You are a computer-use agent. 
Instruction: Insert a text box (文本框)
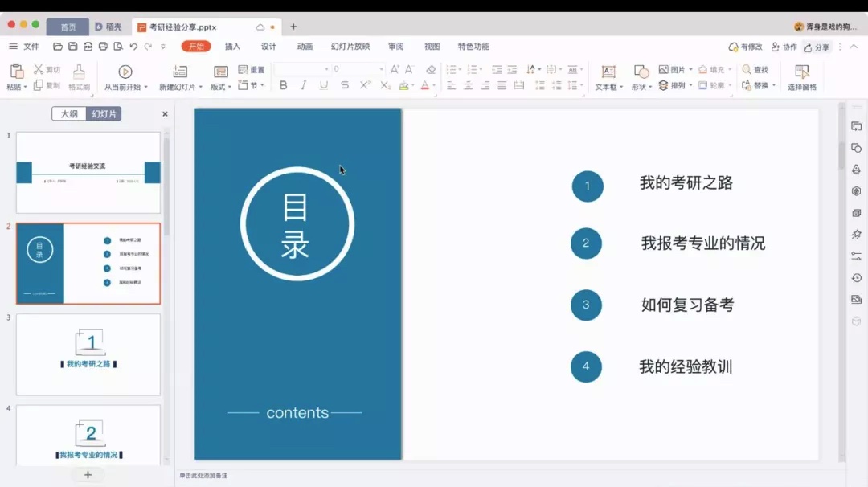(608, 72)
